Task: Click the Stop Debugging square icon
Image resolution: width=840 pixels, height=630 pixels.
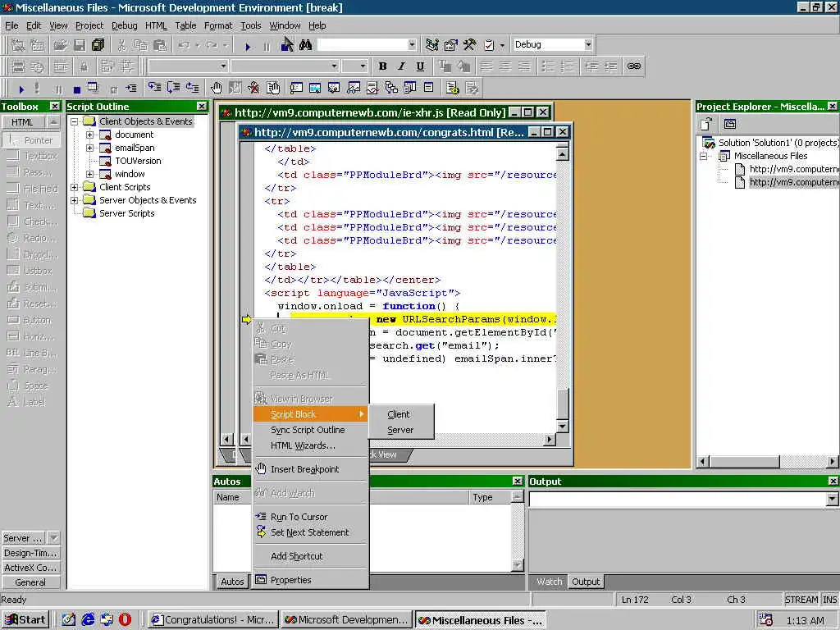Action: click(76, 89)
